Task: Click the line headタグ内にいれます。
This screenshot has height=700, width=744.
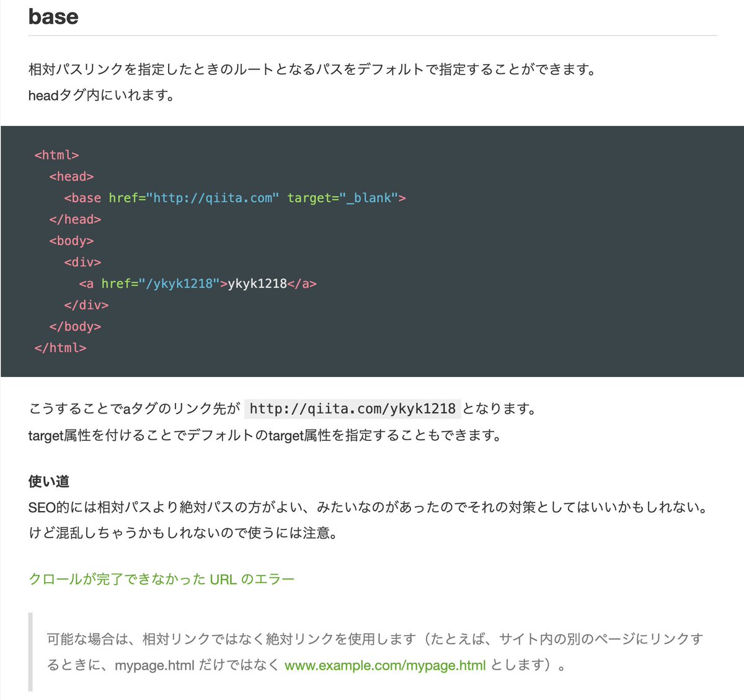Action: (102, 95)
